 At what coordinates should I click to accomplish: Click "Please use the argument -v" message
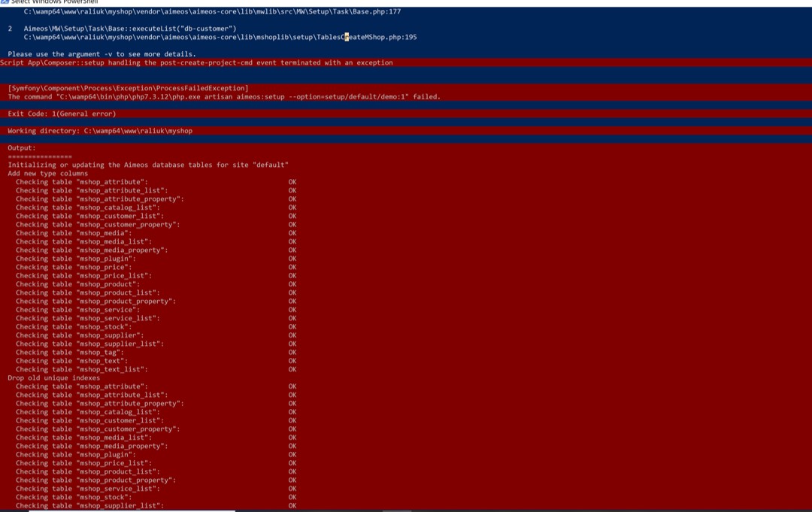pyautogui.click(x=102, y=54)
